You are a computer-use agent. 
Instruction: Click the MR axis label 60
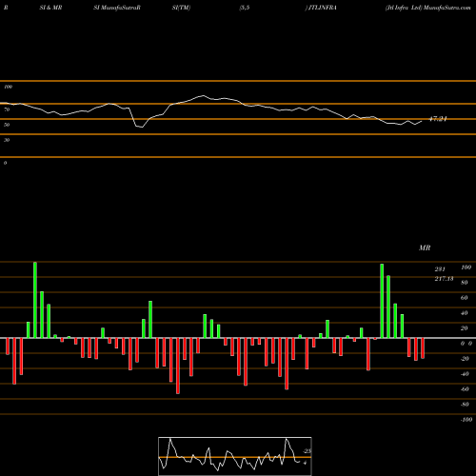[x=465, y=298]
